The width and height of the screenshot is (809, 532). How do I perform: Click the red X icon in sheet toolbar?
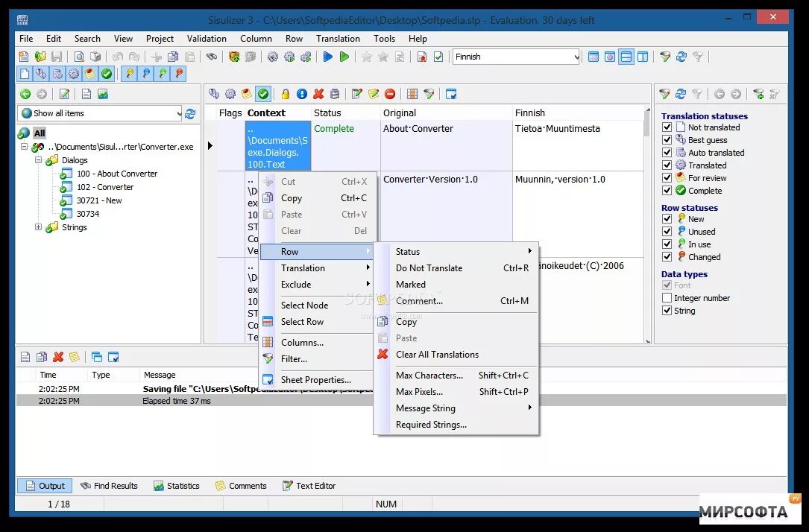click(318, 94)
